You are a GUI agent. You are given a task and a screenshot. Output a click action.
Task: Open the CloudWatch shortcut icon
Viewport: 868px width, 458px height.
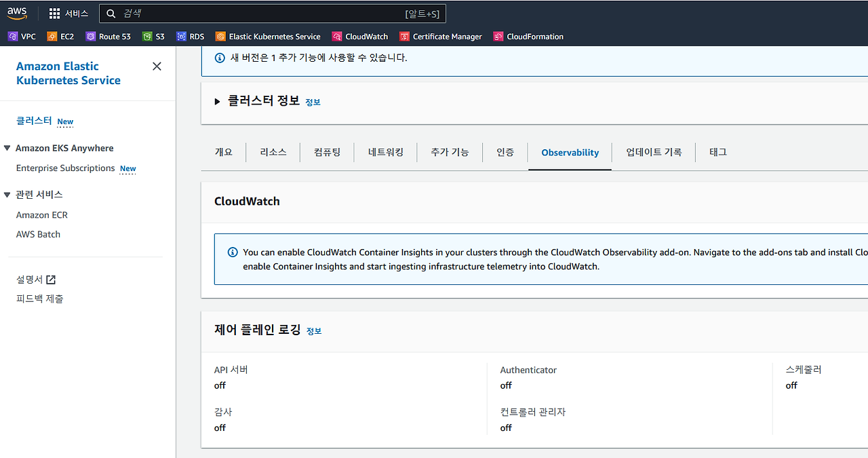coord(336,37)
